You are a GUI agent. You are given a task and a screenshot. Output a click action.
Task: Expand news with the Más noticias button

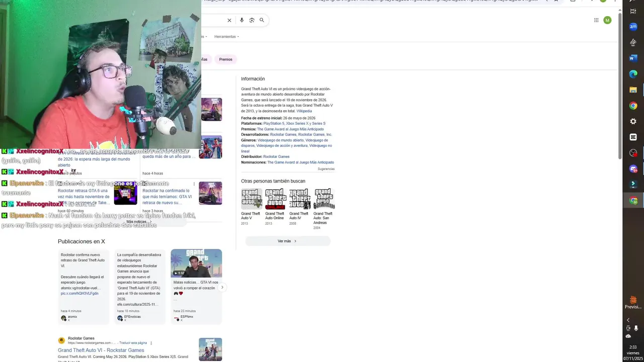[139, 222]
